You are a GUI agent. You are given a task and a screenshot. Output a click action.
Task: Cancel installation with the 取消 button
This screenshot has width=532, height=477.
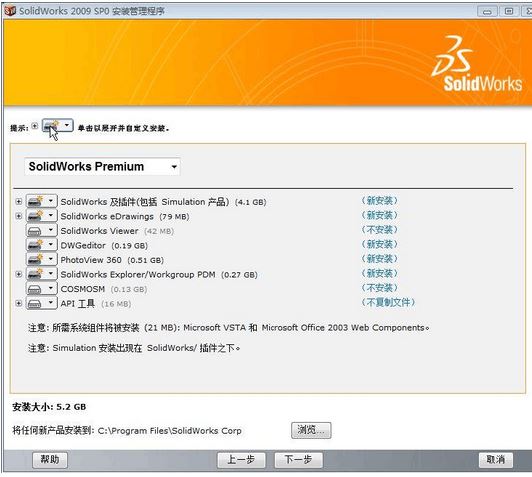point(496,460)
